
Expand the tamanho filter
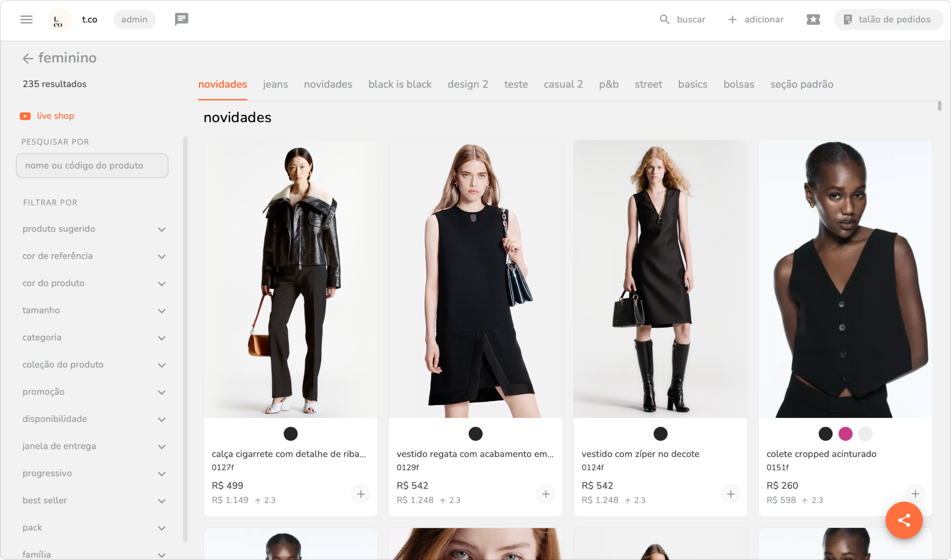click(x=161, y=311)
